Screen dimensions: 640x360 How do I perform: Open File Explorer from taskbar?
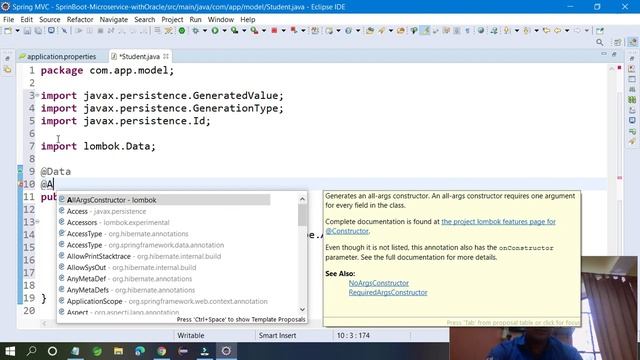(118, 351)
